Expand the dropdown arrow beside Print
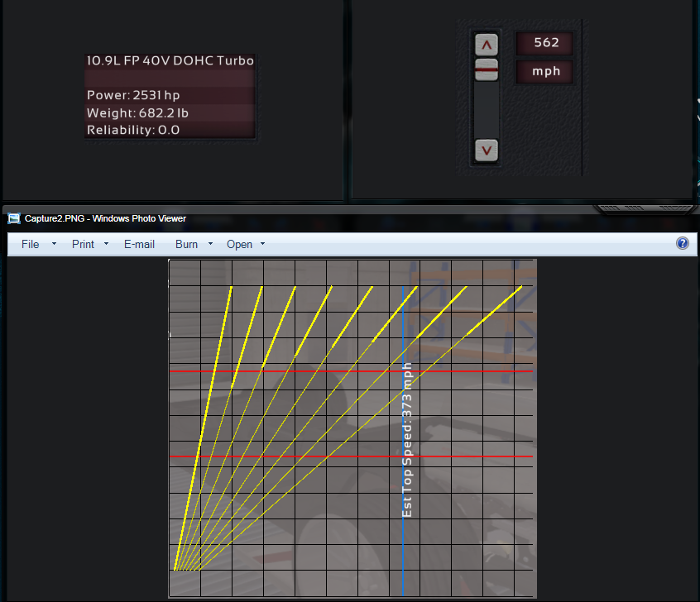700x602 pixels. click(106, 244)
